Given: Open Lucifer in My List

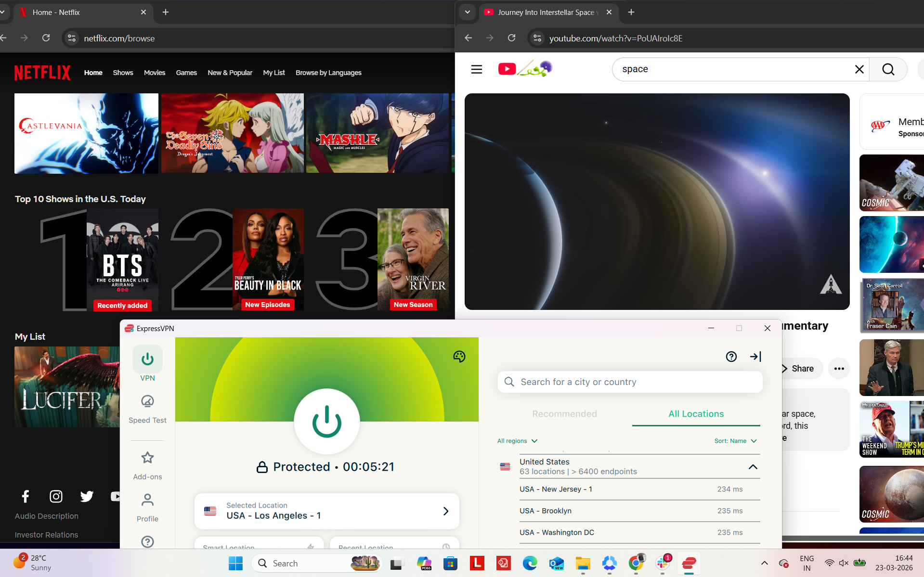Looking at the screenshot, I should 67,386.
